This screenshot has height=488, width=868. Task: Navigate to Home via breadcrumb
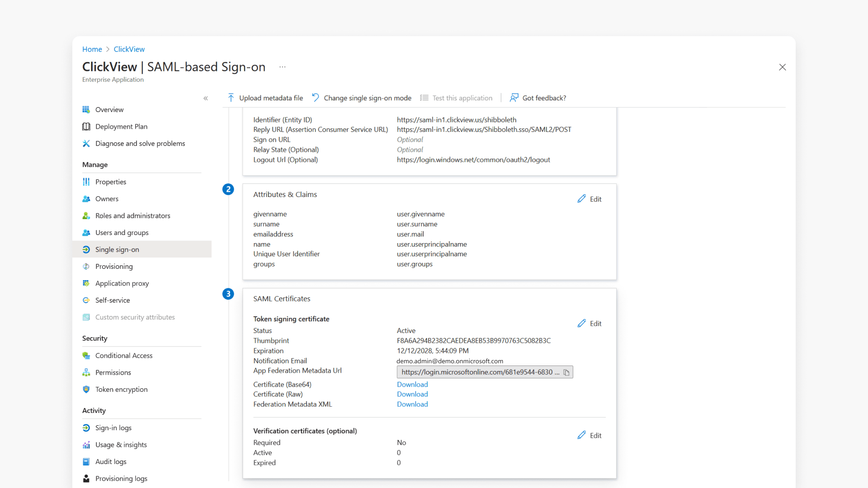click(92, 49)
